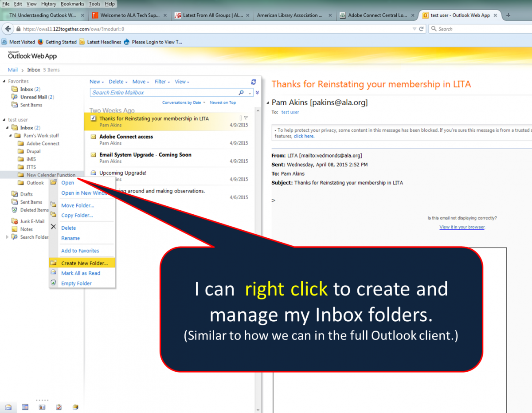Open the Contacts module icon
This screenshot has width=532, height=413.
click(42, 407)
